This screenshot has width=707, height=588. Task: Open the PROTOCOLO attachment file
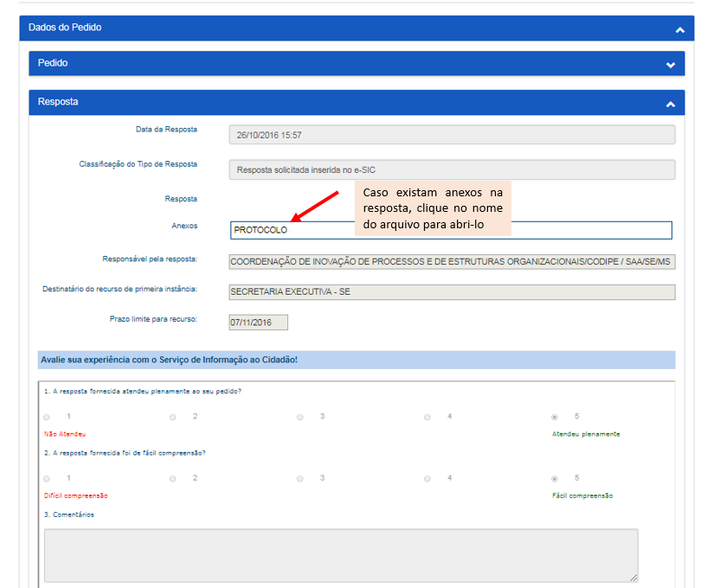(260, 230)
